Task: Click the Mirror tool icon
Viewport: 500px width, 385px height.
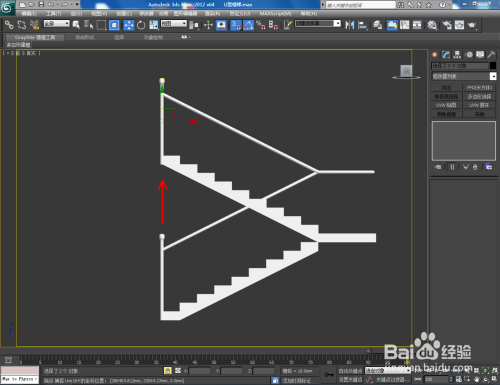Action: [350, 25]
